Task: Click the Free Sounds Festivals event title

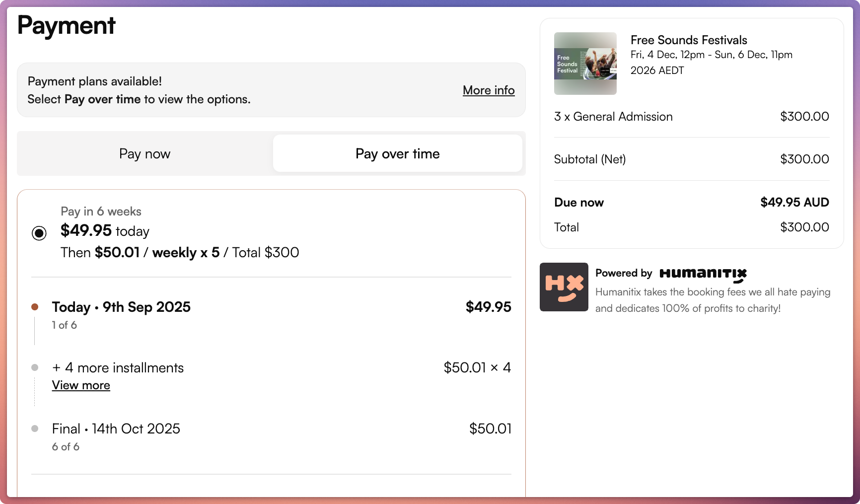Action: pos(688,40)
